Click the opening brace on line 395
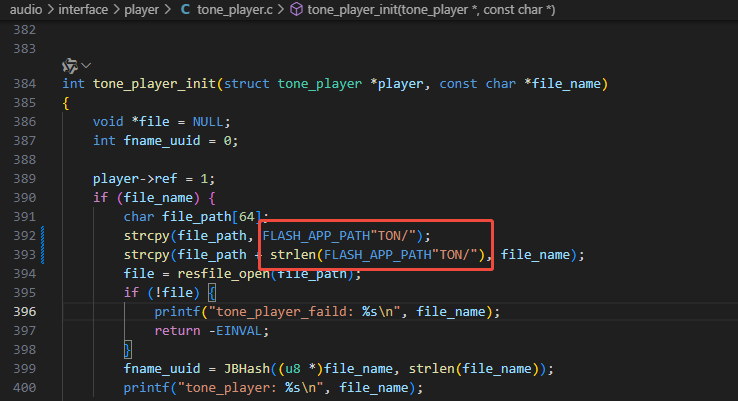Image resolution: width=738 pixels, height=401 pixels. pos(212,293)
